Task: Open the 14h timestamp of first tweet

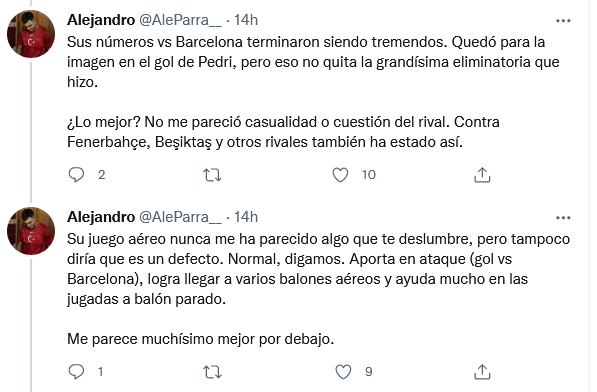Action: [x=246, y=20]
